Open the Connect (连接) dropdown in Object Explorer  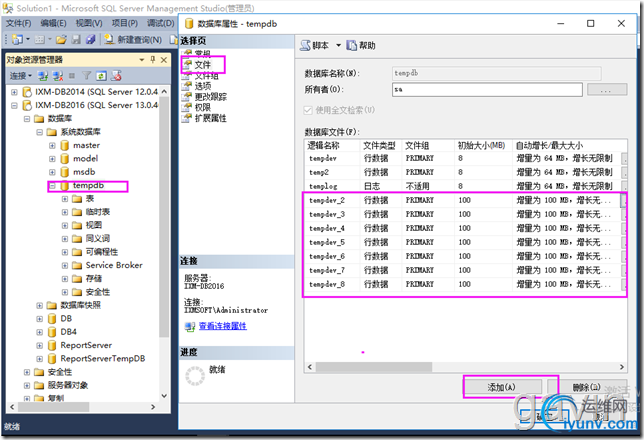(21, 76)
